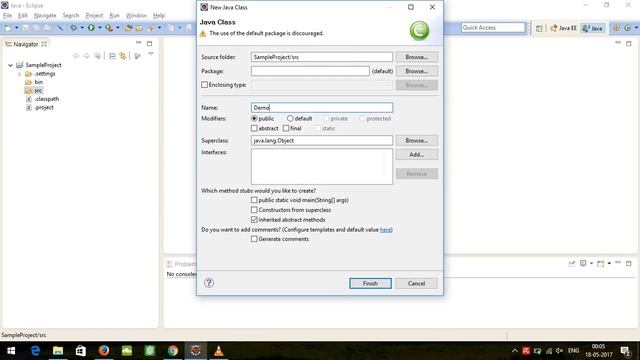Open the Search toolbar dropdown arrow
This screenshot has height=360, width=640.
click(159, 28)
